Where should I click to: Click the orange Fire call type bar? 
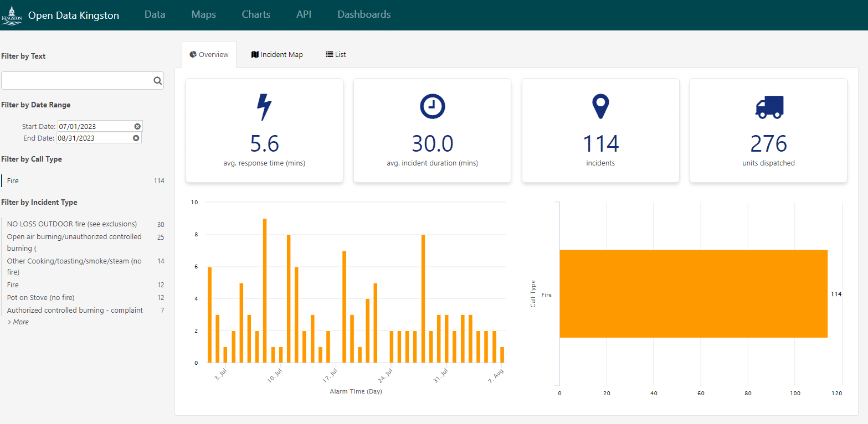click(x=693, y=294)
